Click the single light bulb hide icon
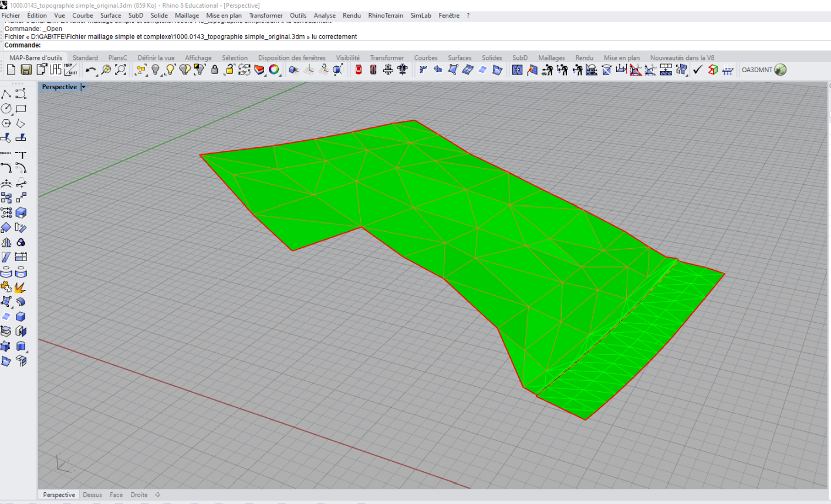 (156, 70)
